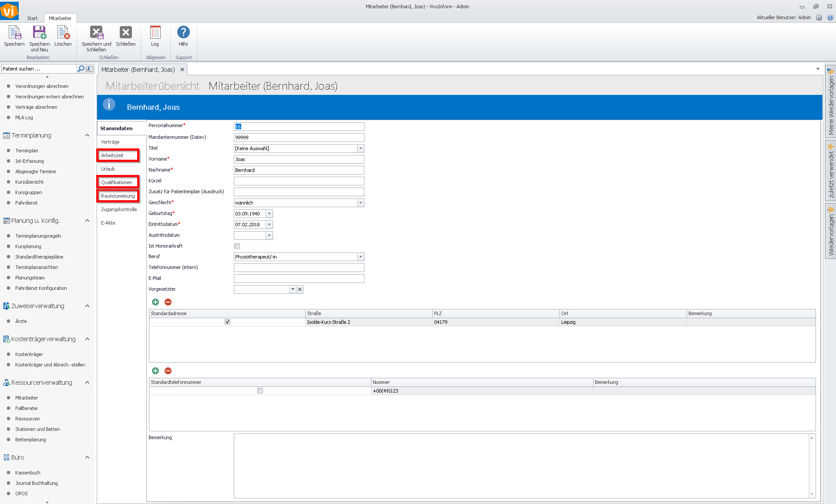
Task: Switch to the Start ribbon tab
Action: (x=32, y=18)
